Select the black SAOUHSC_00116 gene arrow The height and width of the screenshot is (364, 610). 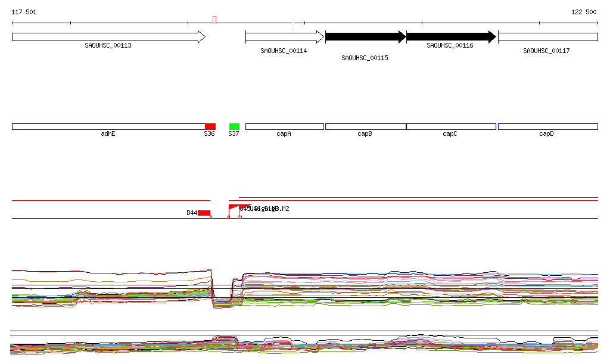point(450,37)
